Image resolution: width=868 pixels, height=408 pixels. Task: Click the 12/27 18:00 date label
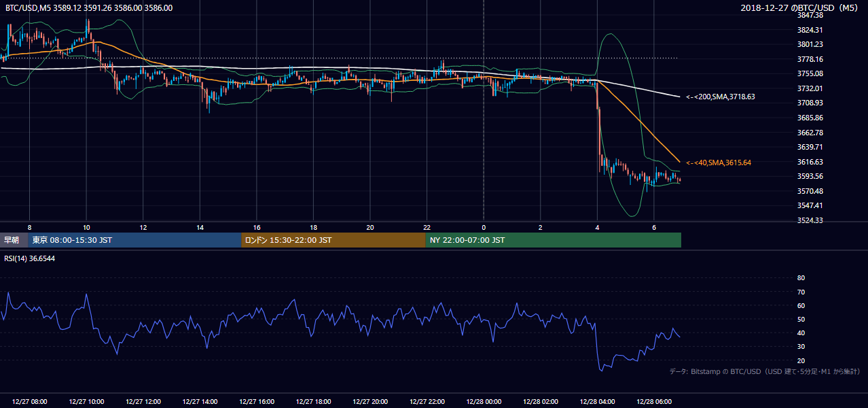pos(313,402)
